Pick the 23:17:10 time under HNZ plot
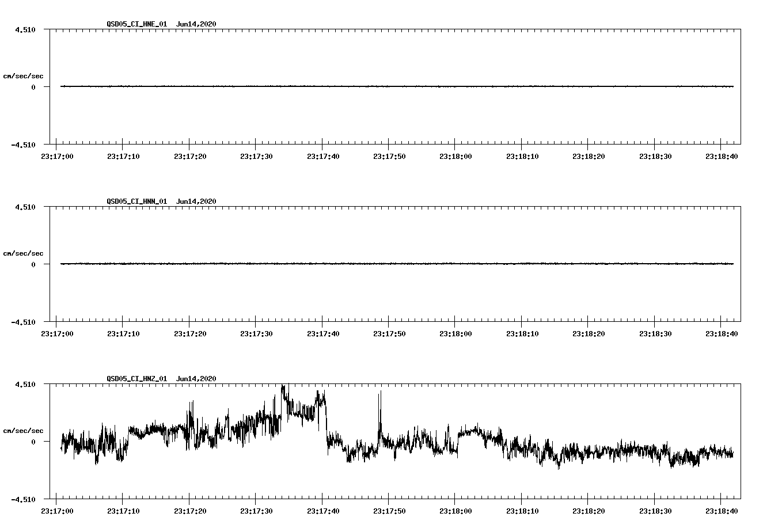 point(123,511)
